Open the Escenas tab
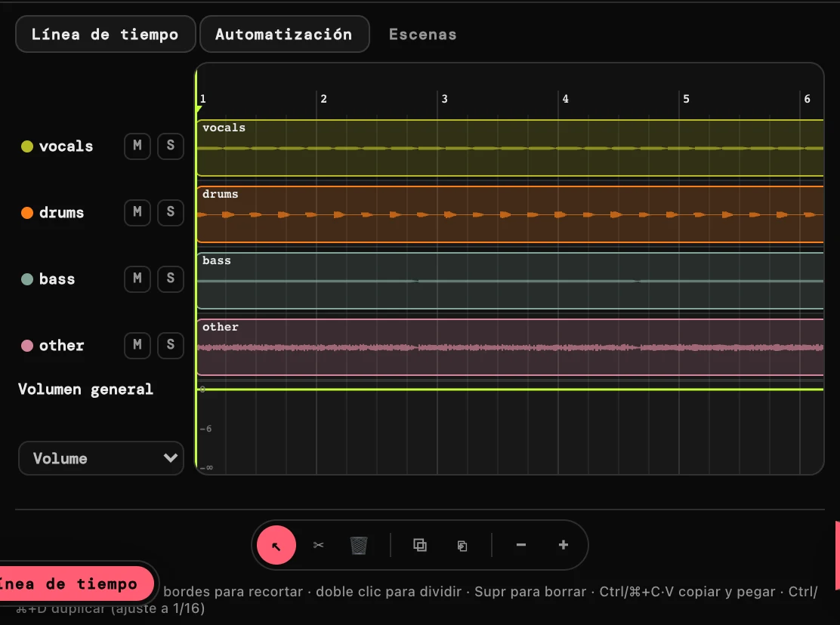The image size is (840, 625). point(423,34)
